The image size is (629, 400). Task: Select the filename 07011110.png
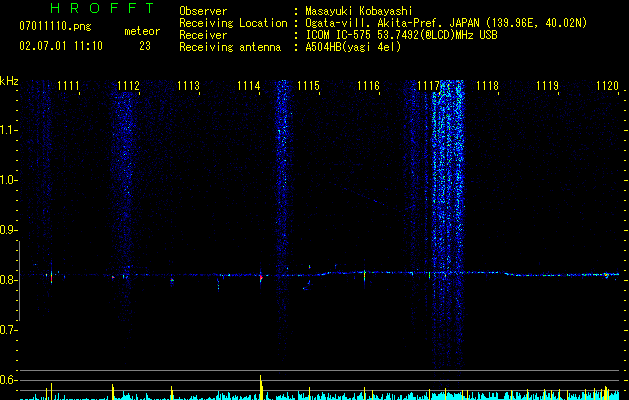click(55, 27)
